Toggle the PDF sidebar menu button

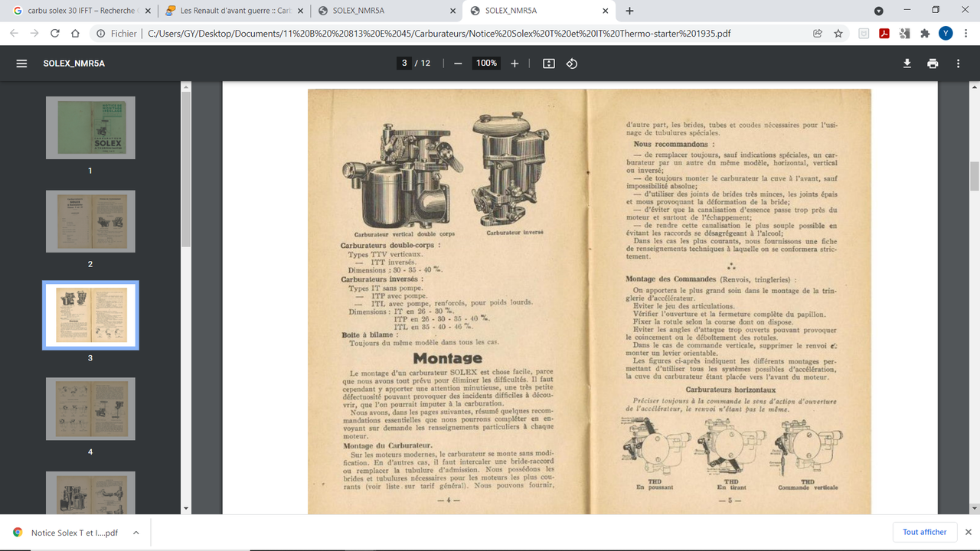point(21,64)
